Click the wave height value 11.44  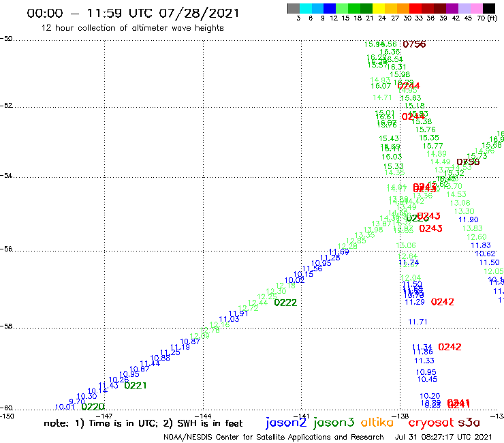tap(150, 363)
